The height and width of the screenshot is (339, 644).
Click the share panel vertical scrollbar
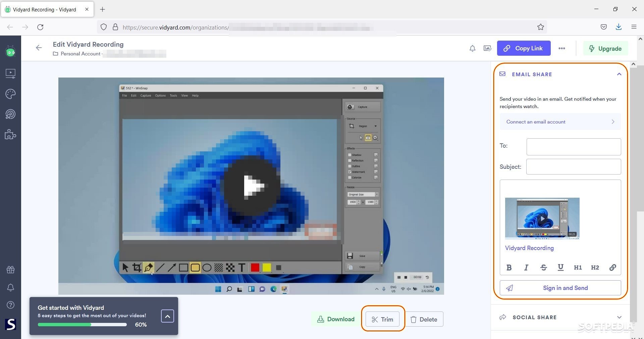point(633,195)
